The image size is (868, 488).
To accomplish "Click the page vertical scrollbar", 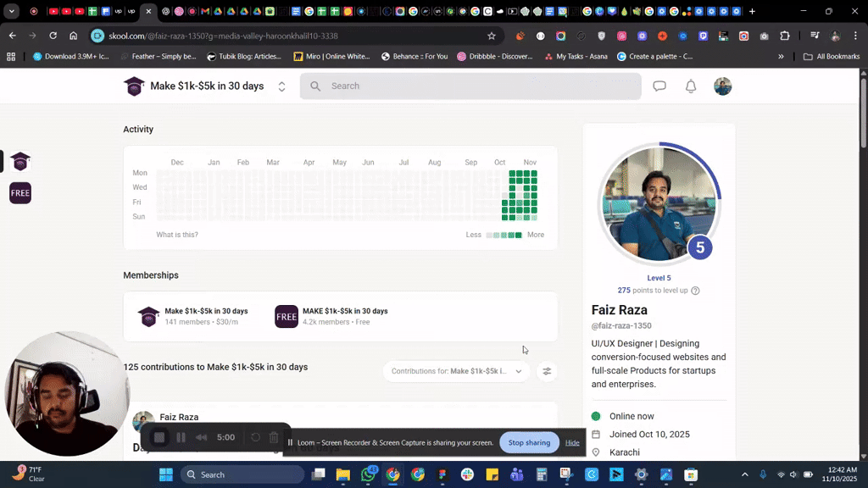I will pyautogui.click(x=863, y=114).
